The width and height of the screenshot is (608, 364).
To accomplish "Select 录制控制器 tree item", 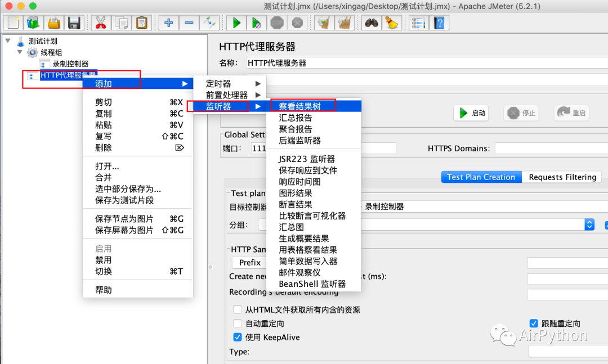I will tap(70, 64).
